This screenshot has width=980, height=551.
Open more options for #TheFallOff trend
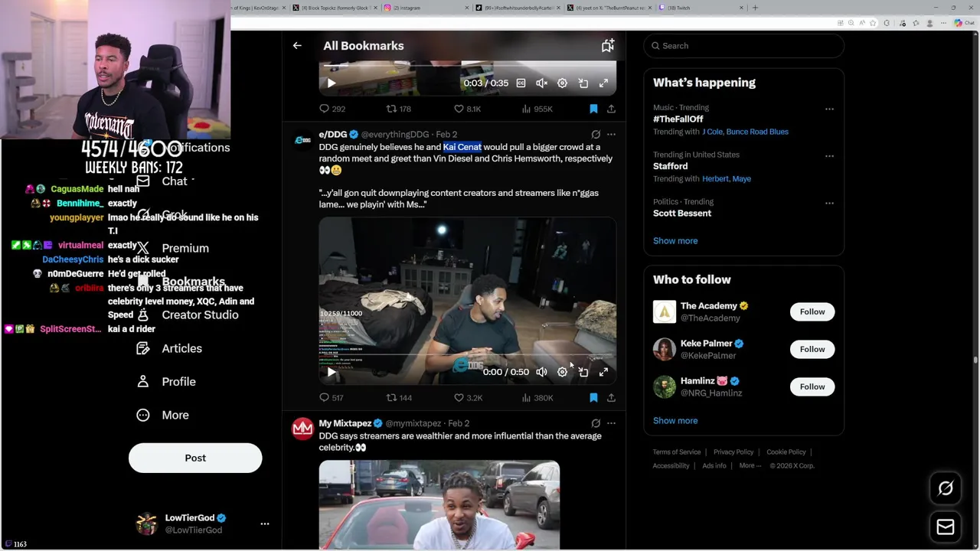point(829,109)
